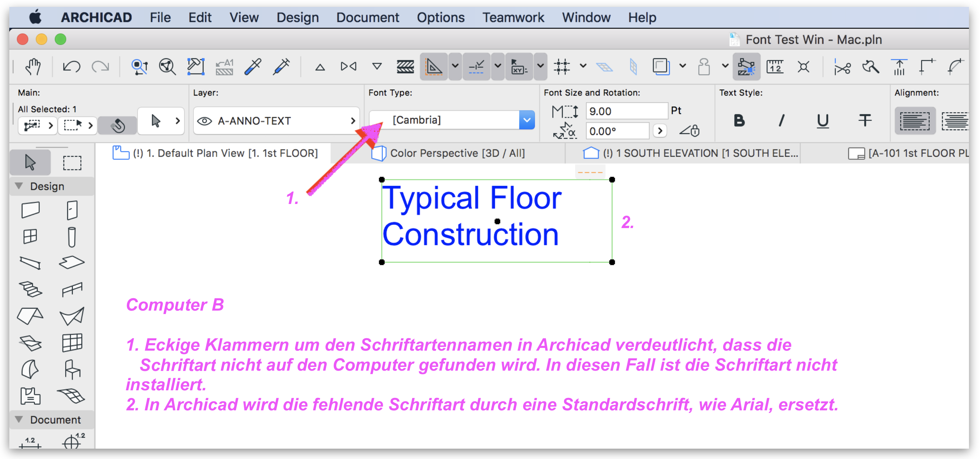The height and width of the screenshot is (459, 980).
Task: Select the Morph tool
Action: pyautogui.click(x=30, y=369)
